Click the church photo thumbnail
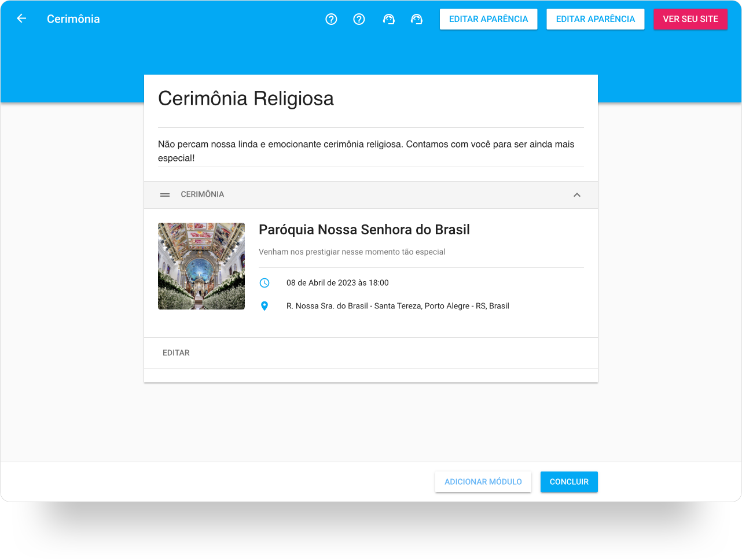Screen dimensions: 742x560 tap(201, 266)
